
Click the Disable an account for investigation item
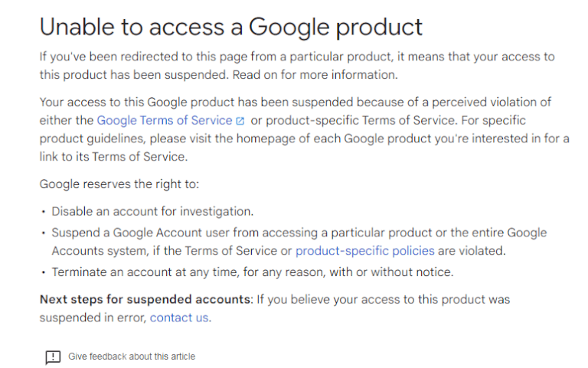[x=152, y=211]
